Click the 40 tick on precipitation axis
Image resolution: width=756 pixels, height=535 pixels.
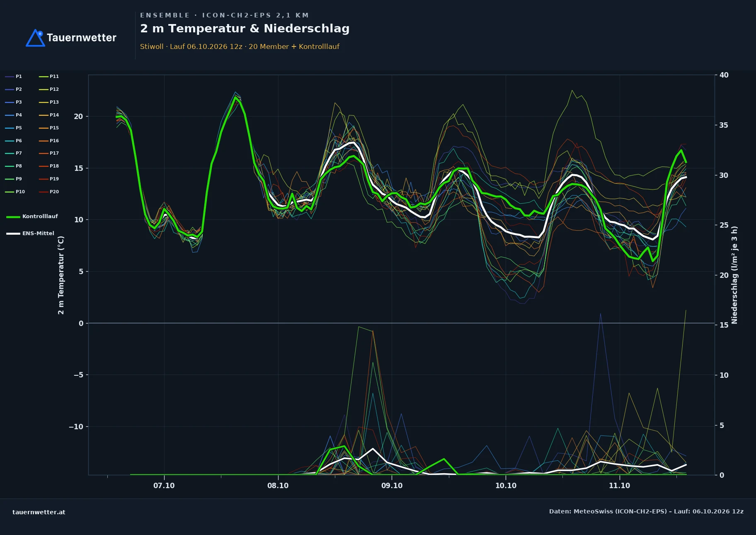click(724, 75)
